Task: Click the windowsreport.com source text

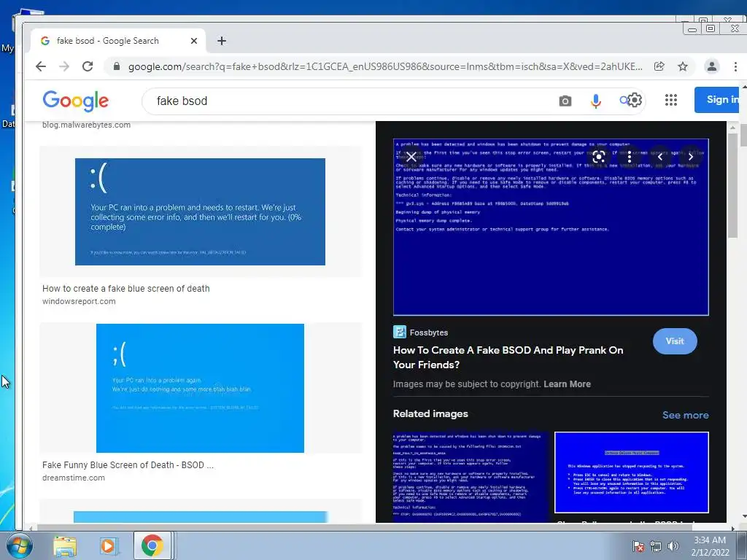Action: coord(79,301)
